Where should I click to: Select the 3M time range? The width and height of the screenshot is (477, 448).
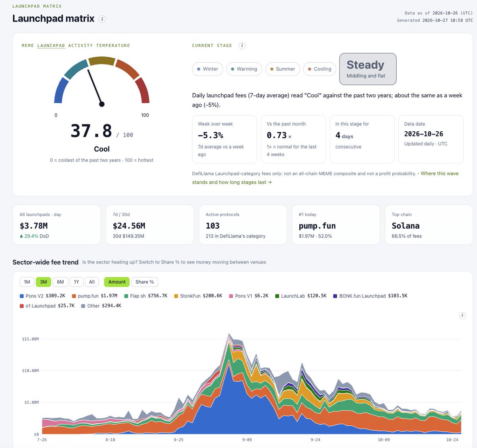tap(43, 282)
